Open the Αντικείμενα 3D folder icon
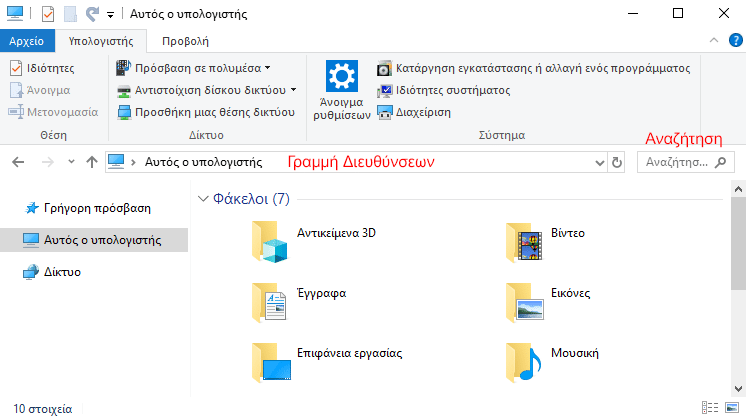 click(x=270, y=242)
